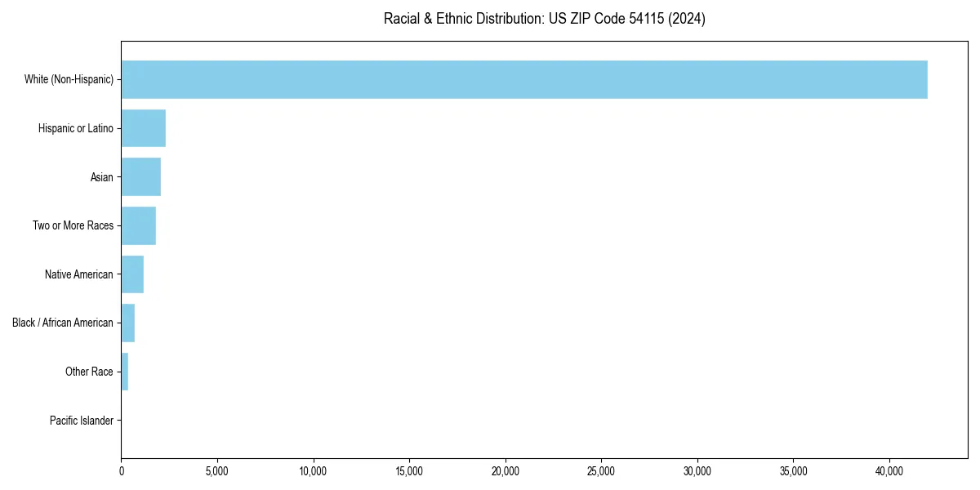Select the 40,000 tick label

click(x=890, y=472)
